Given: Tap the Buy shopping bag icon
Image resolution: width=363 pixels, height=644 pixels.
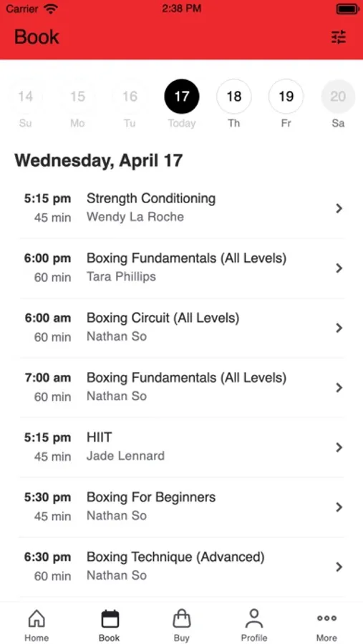Looking at the screenshot, I should tap(181, 618).
